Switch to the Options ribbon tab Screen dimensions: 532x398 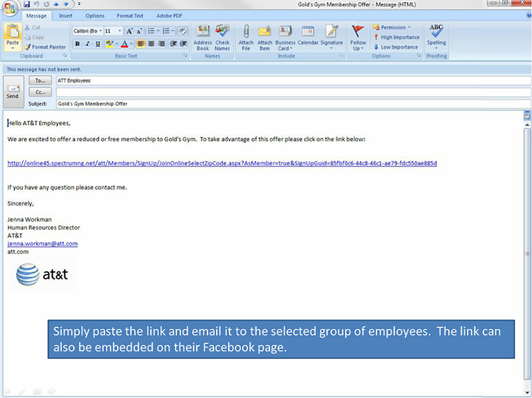coord(95,15)
